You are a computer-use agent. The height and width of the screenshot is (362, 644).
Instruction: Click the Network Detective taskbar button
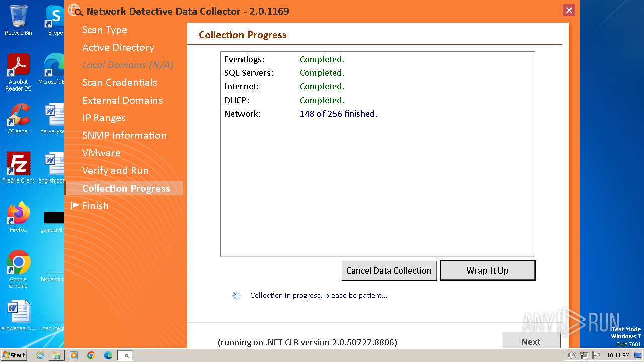[125, 355]
